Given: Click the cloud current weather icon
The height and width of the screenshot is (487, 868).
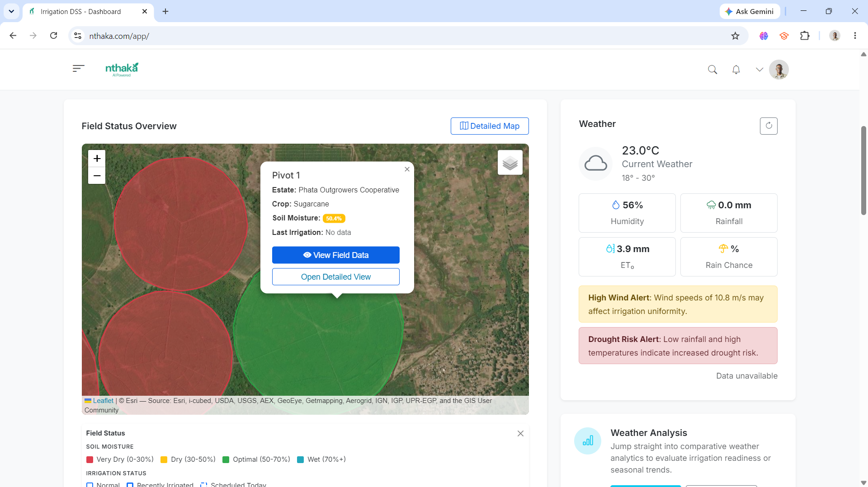Looking at the screenshot, I should [596, 164].
